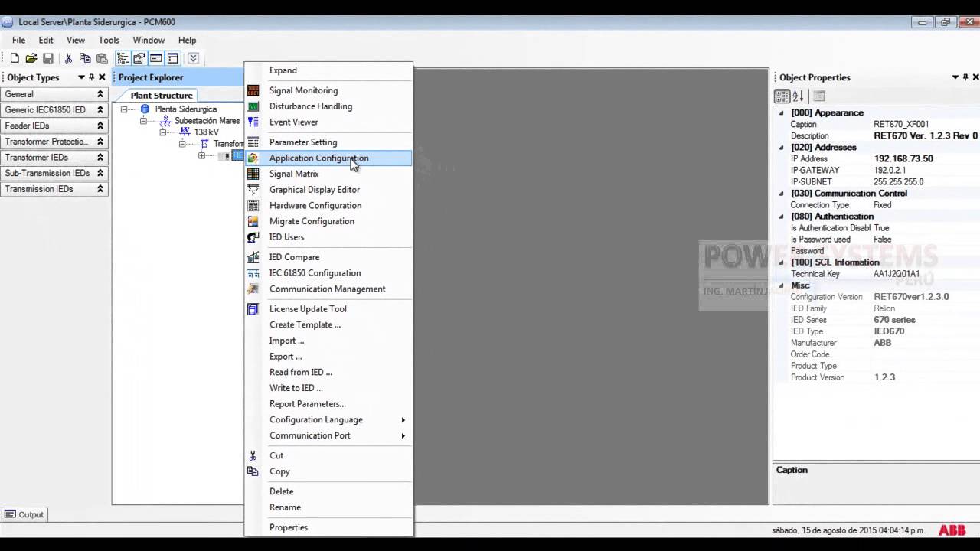Click the Sub-Transmission IEDs group header

coord(54,173)
